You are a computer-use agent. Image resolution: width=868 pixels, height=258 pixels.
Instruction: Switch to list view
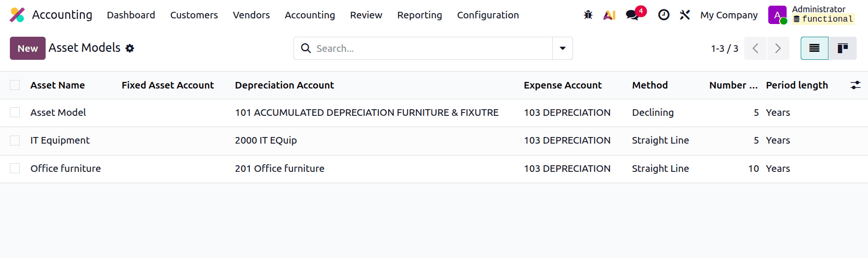[814, 48]
